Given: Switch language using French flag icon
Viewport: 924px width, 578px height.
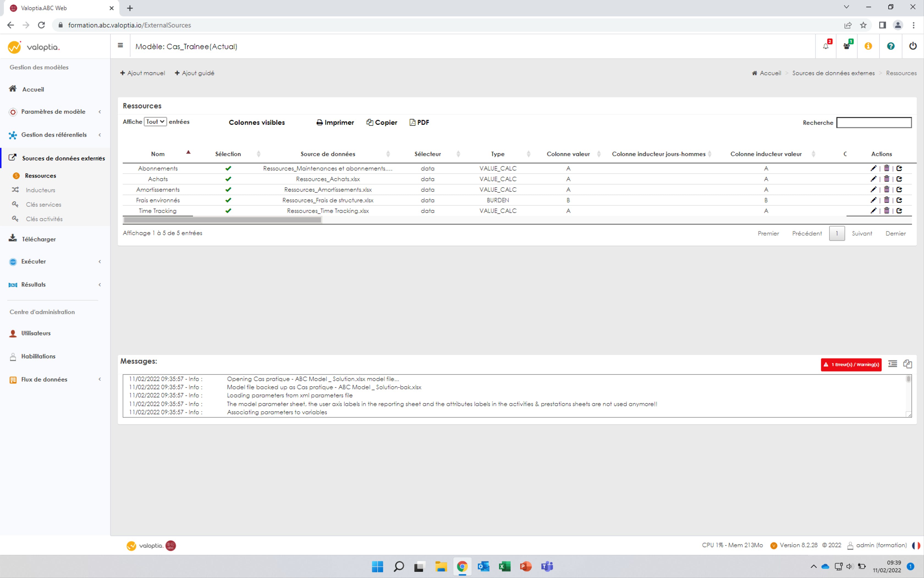Looking at the screenshot, I should (916, 546).
